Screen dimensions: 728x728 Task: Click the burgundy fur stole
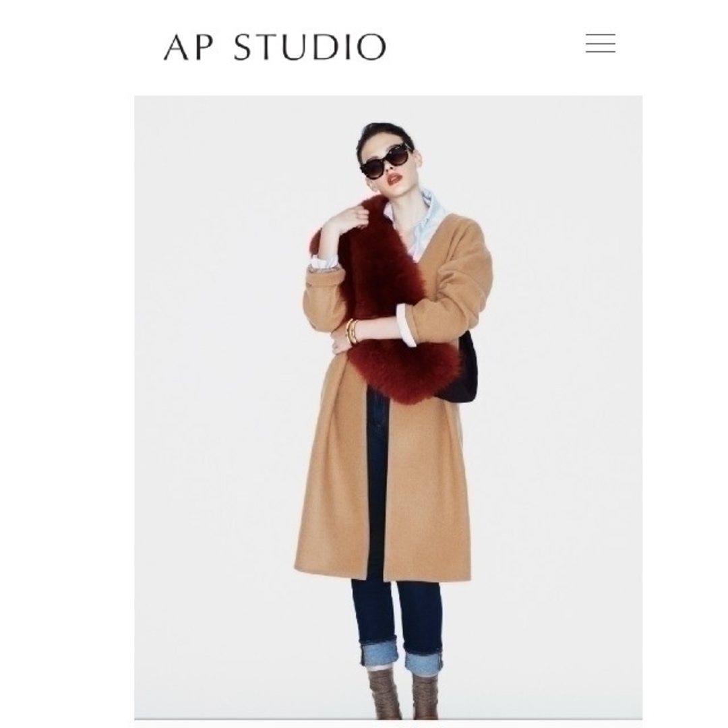[x=387, y=303]
